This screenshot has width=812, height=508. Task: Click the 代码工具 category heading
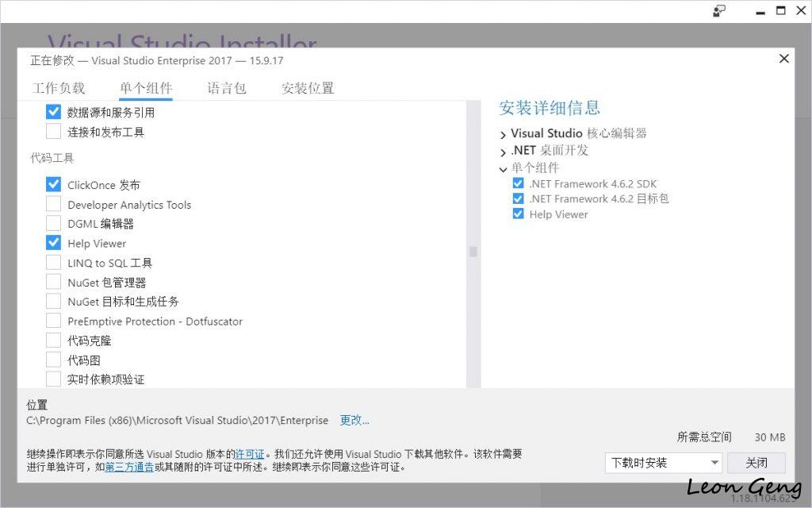pos(52,158)
